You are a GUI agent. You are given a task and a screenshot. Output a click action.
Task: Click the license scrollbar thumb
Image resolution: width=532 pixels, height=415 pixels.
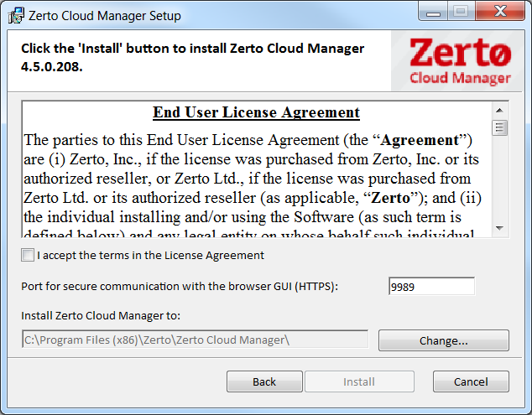pyautogui.click(x=499, y=127)
